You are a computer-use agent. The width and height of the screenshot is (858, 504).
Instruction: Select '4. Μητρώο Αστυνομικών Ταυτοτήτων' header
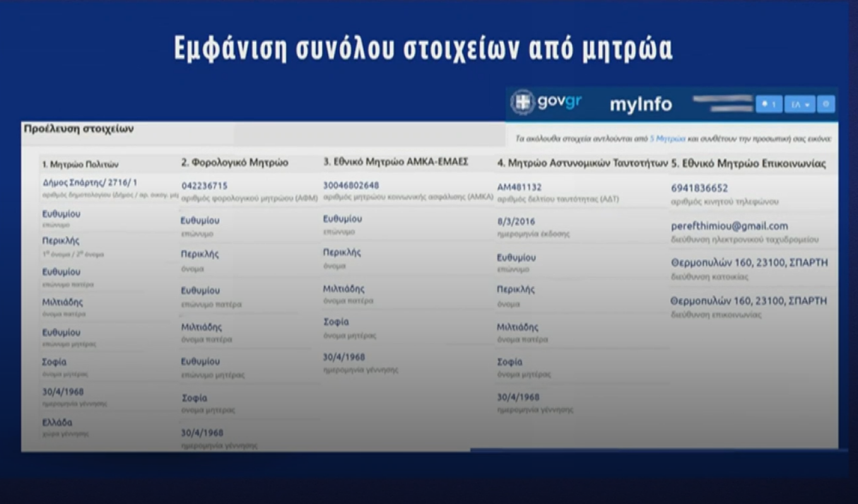(x=582, y=163)
